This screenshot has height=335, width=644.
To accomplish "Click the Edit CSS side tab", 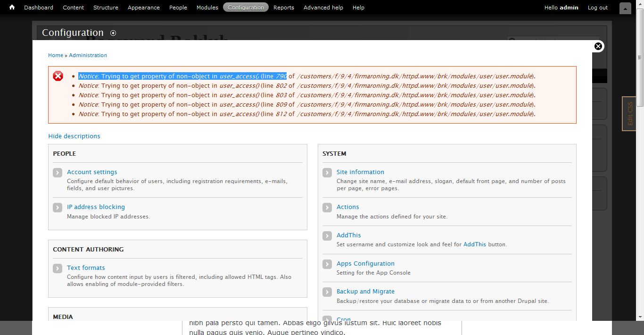I will coord(629,114).
